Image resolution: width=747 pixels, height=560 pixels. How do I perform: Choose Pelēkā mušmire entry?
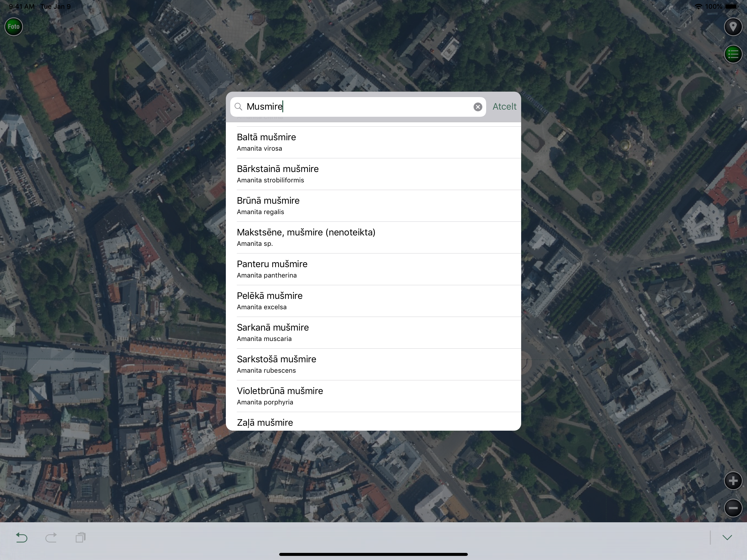tap(373, 301)
